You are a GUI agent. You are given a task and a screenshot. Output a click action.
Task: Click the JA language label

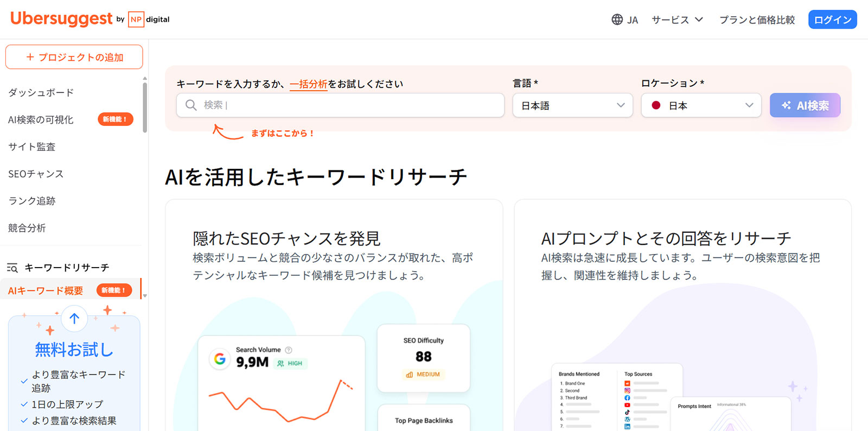click(633, 20)
